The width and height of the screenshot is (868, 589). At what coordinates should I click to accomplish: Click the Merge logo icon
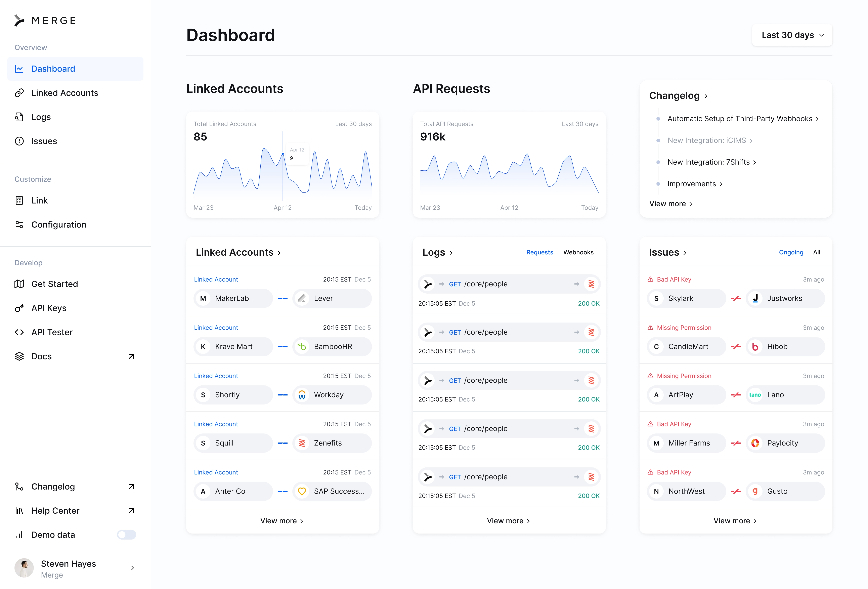[x=19, y=20]
